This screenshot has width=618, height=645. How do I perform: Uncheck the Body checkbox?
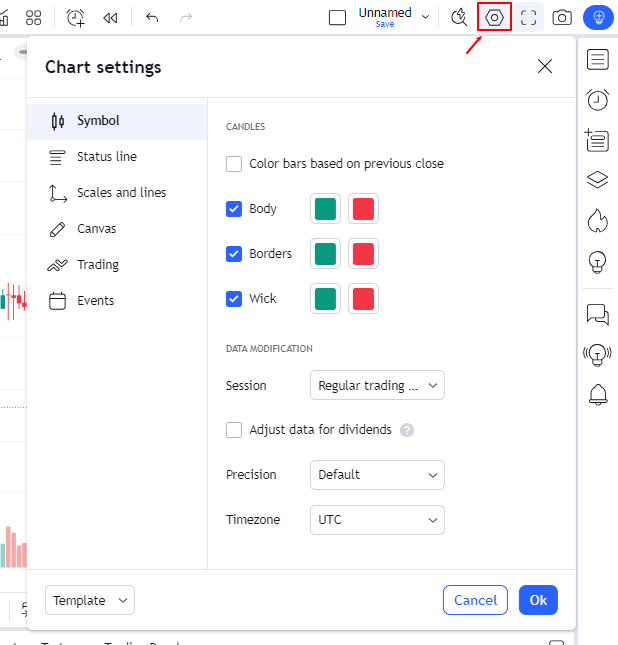[x=234, y=209]
